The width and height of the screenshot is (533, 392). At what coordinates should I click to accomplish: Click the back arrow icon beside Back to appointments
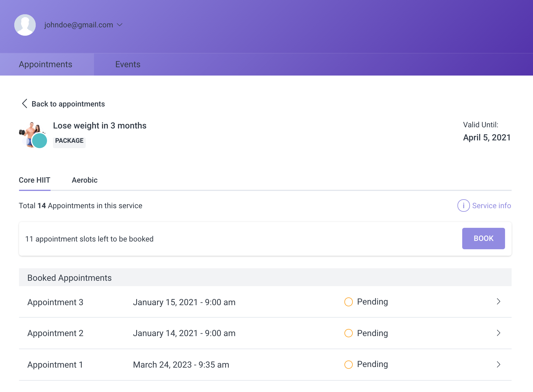[24, 104]
